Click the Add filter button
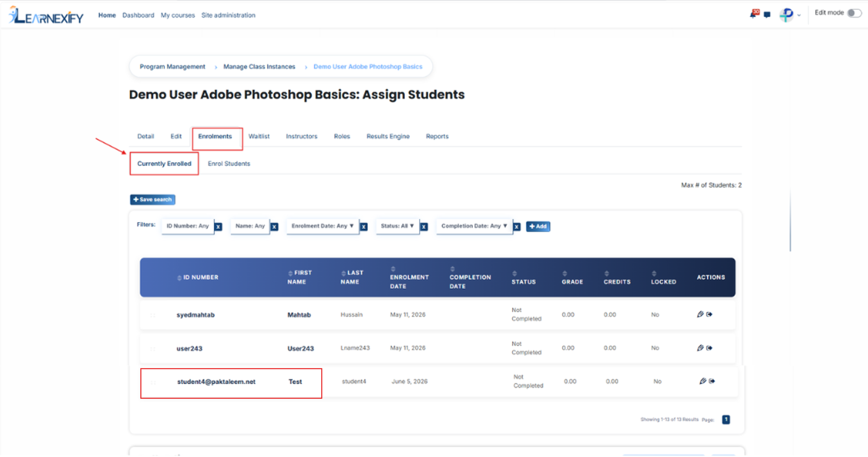Viewport: 868px width, 457px height. [x=538, y=226]
